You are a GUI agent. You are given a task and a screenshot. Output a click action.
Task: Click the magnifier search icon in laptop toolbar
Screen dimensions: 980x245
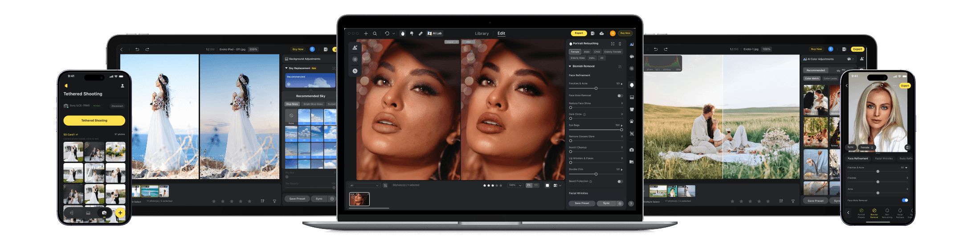pyautogui.click(x=375, y=33)
